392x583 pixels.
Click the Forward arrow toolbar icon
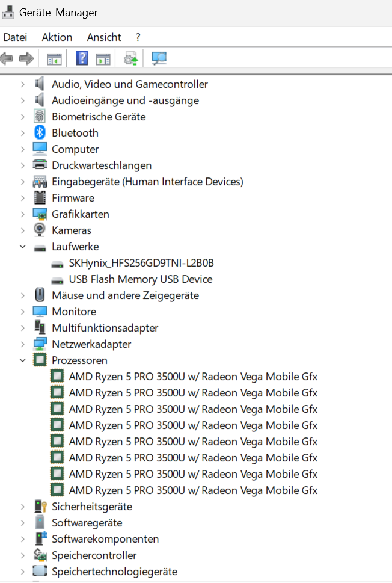(26, 58)
